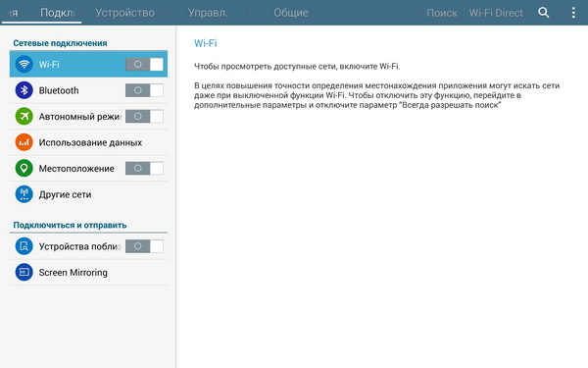
Task: Tap the Wi-Fi icon in sidebar
Action: point(24,64)
